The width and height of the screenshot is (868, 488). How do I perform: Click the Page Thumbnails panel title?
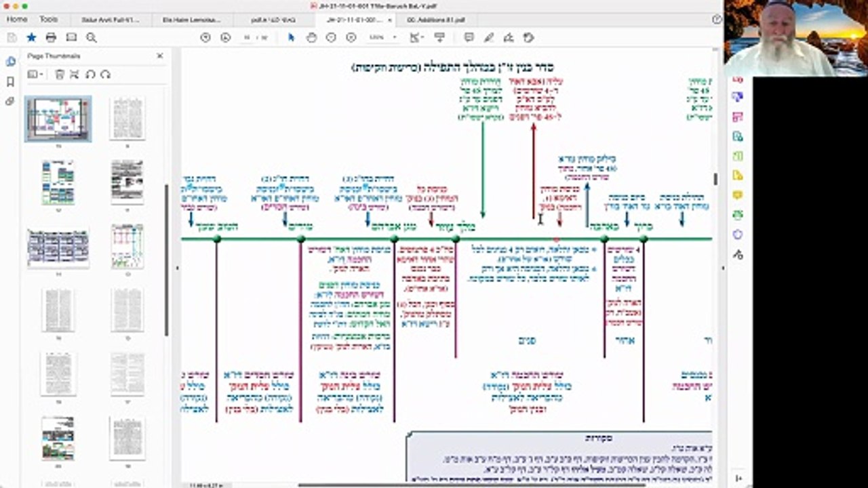point(54,56)
